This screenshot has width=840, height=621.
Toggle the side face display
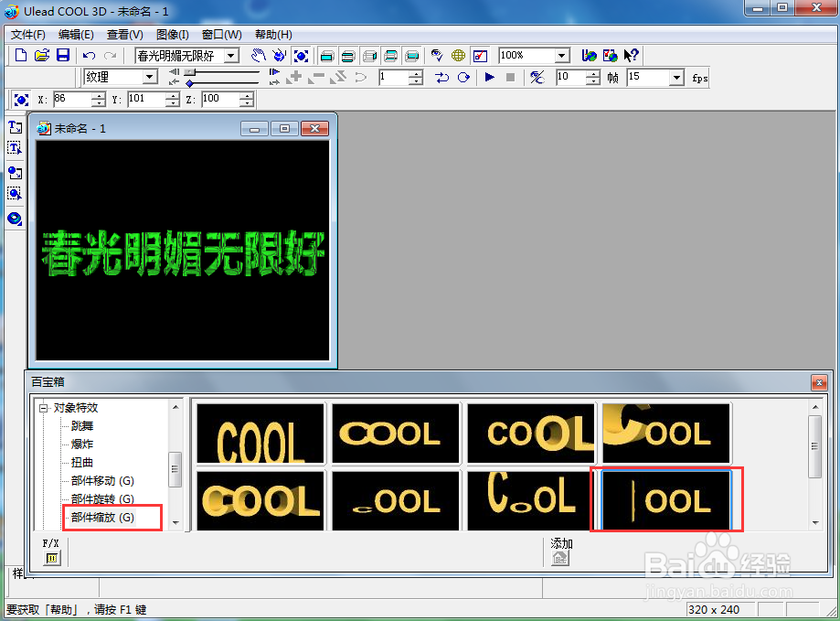tap(369, 56)
